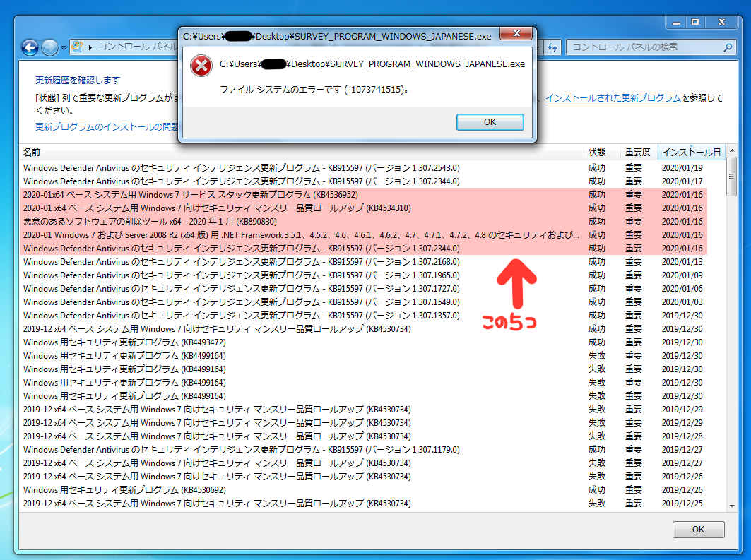The image size is (751, 560).
Task: Click OK at the bottom of update history
Action: tap(698, 530)
